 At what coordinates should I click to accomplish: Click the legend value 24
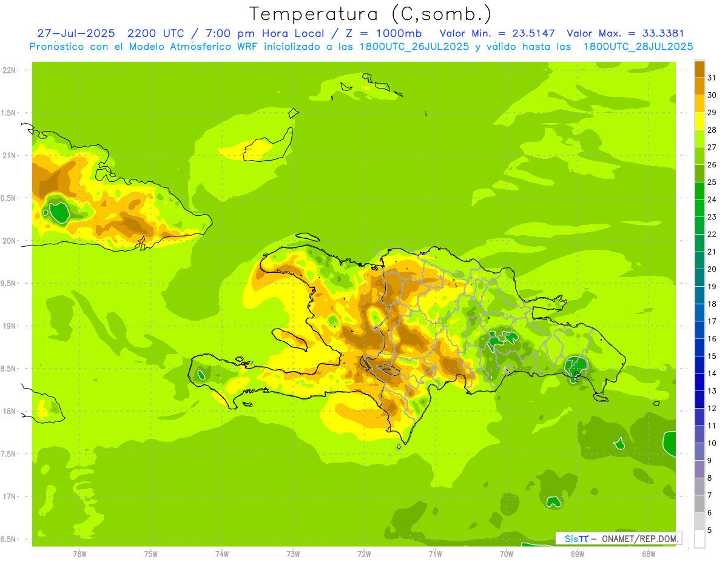point(712,199)
